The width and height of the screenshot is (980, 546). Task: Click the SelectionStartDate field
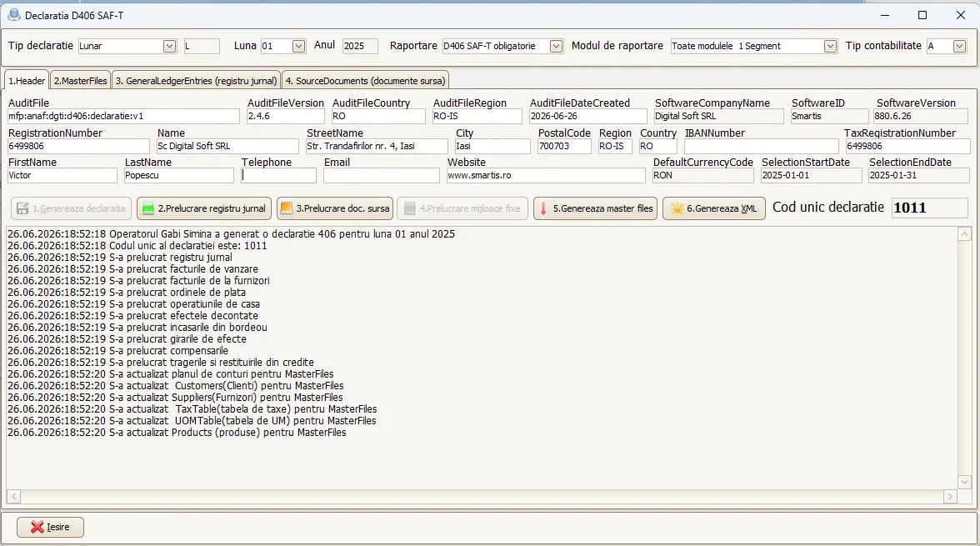(x=812, y=176)
